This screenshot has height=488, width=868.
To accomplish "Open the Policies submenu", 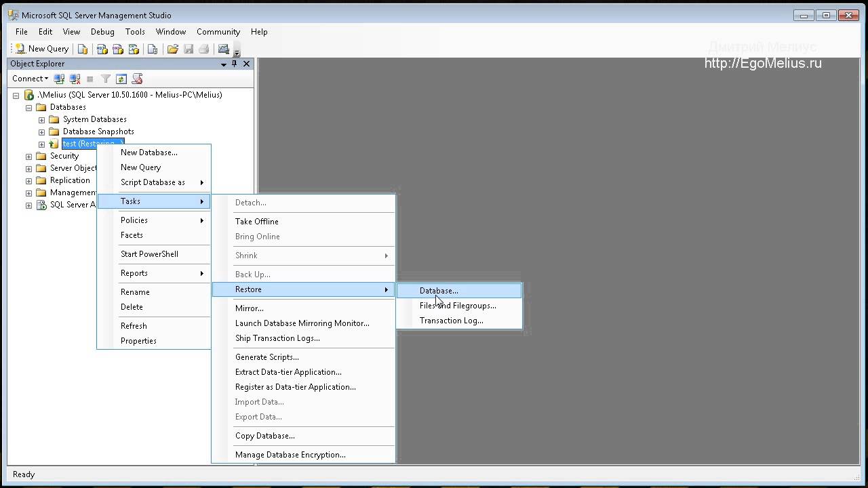I will (x=154, y=220).
